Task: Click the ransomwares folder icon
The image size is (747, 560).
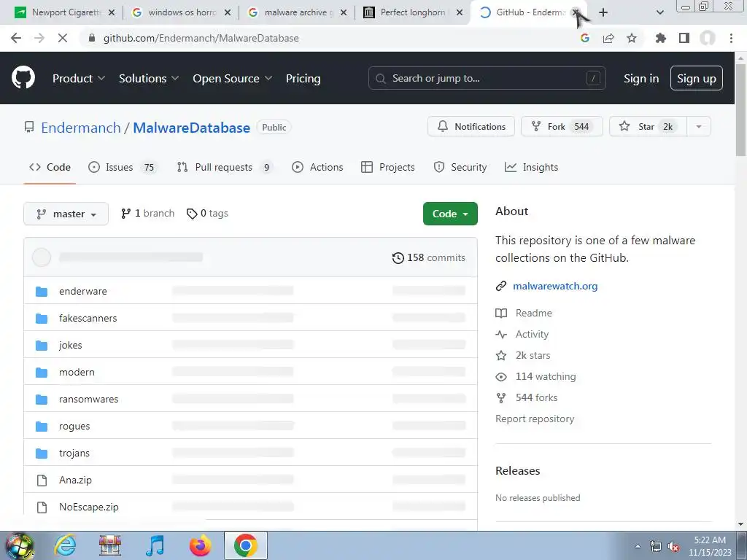Action: (42, 400)
